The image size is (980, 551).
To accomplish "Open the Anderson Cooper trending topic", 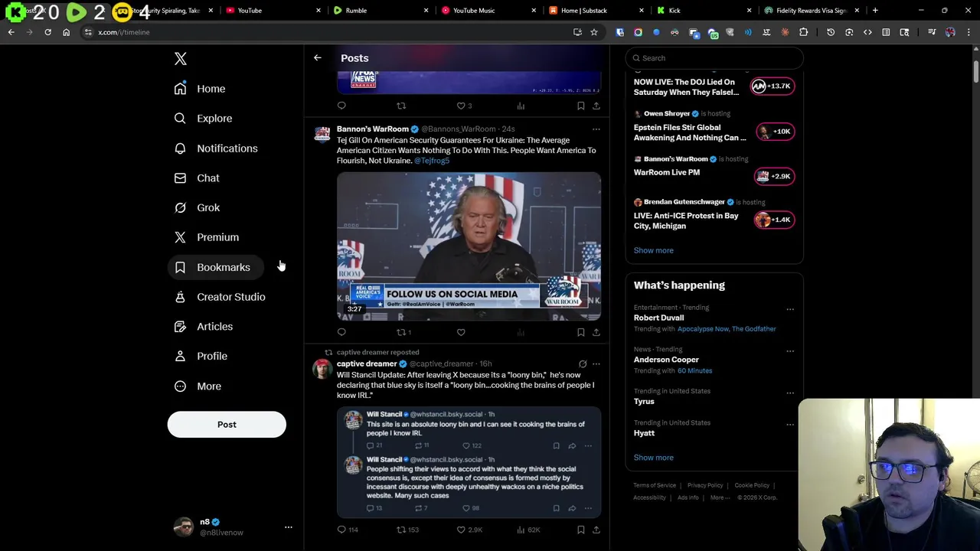I will pos(666,360).
